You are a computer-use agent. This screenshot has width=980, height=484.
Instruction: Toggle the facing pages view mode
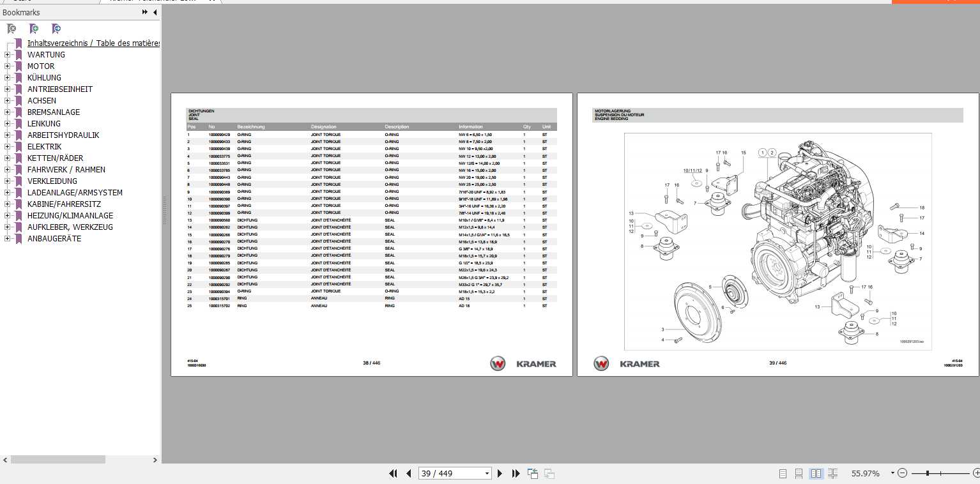[x=816, y=474]
